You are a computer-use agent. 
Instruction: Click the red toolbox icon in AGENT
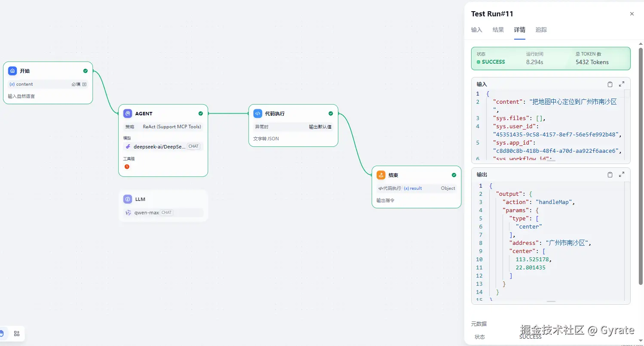pyautogui.click(x=127, y=167)
